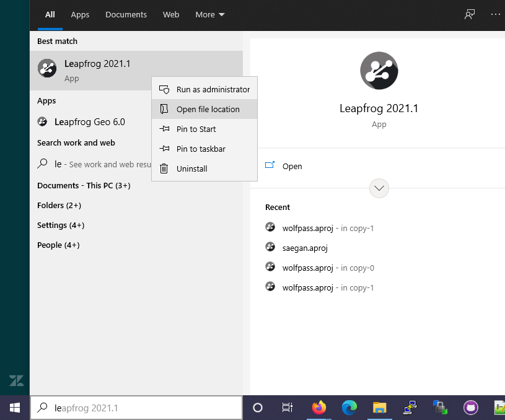Select Open file location in the context menu
The width and height of the screenshot is (505, 420).
208,109
